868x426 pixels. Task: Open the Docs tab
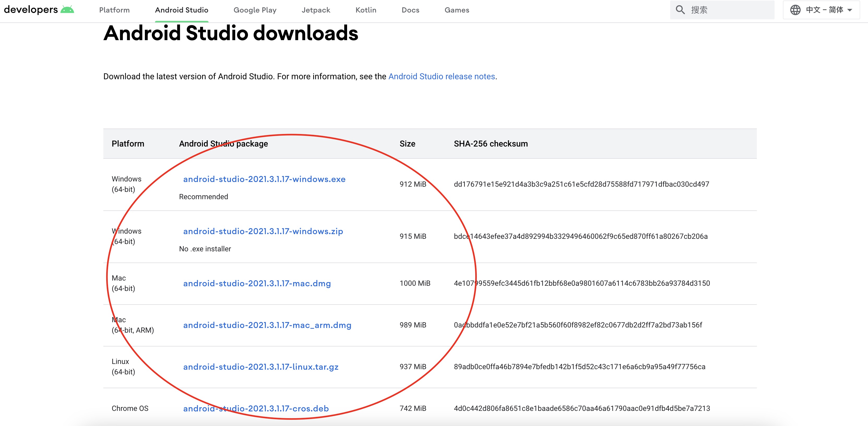[x=410, y=10]
